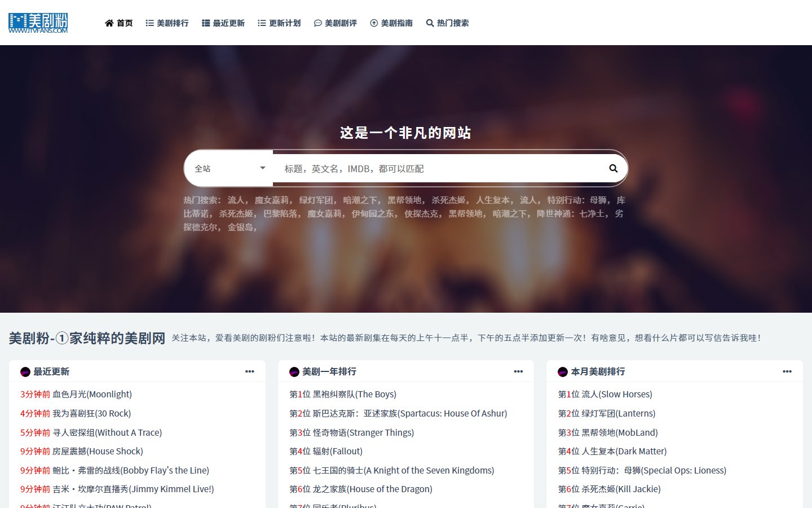Open 黑袍纠察队(The Boys) ranking entry

pyautogui.click(x=354, y=395)
